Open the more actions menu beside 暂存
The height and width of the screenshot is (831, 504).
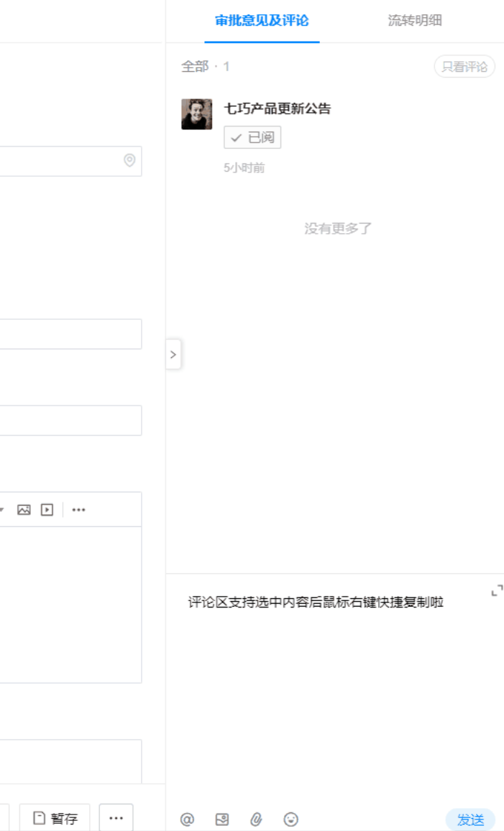(x=116, y=818)
